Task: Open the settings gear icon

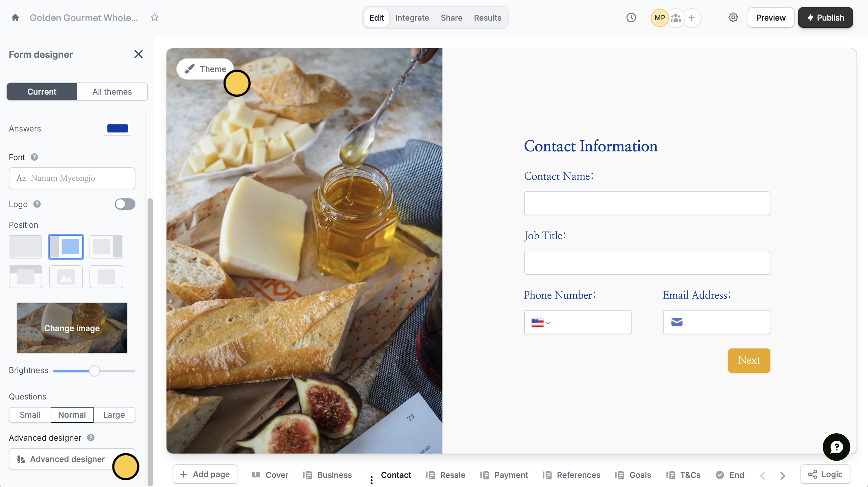Action: pyautogui.click(x=733, y=18)
